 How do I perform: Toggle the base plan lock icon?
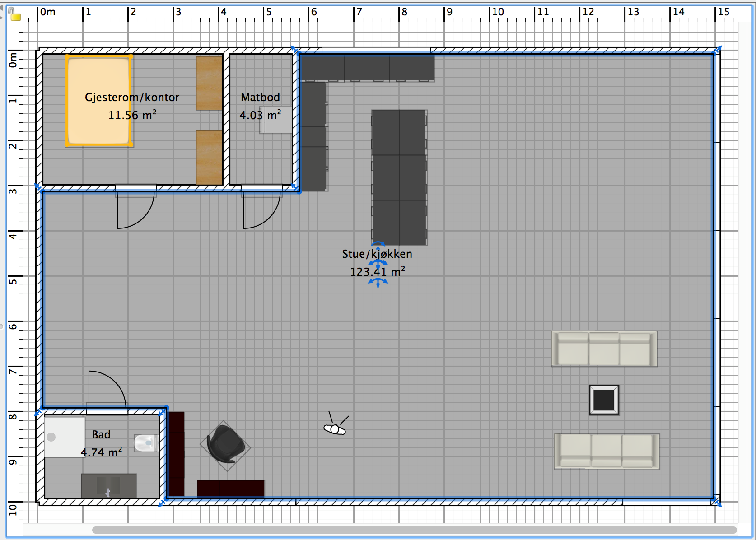(15, 16)
